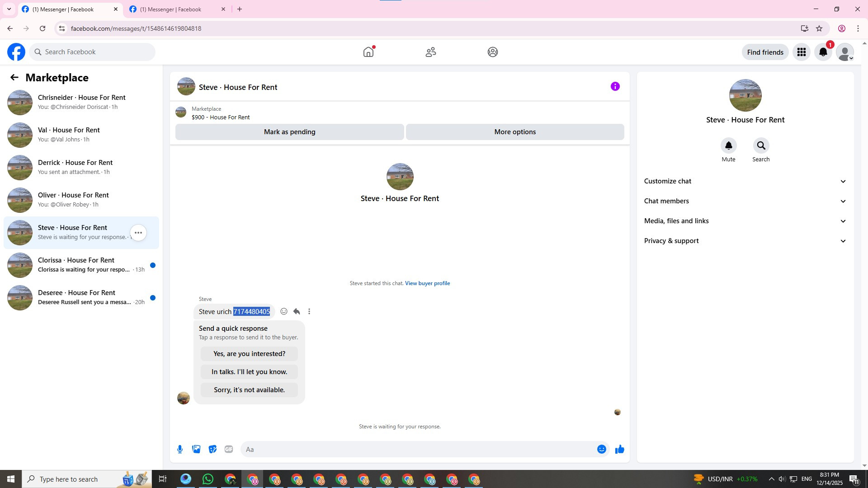Click the Mark as pending button
This screenshot has width=868, height=488.
point(289,132)
